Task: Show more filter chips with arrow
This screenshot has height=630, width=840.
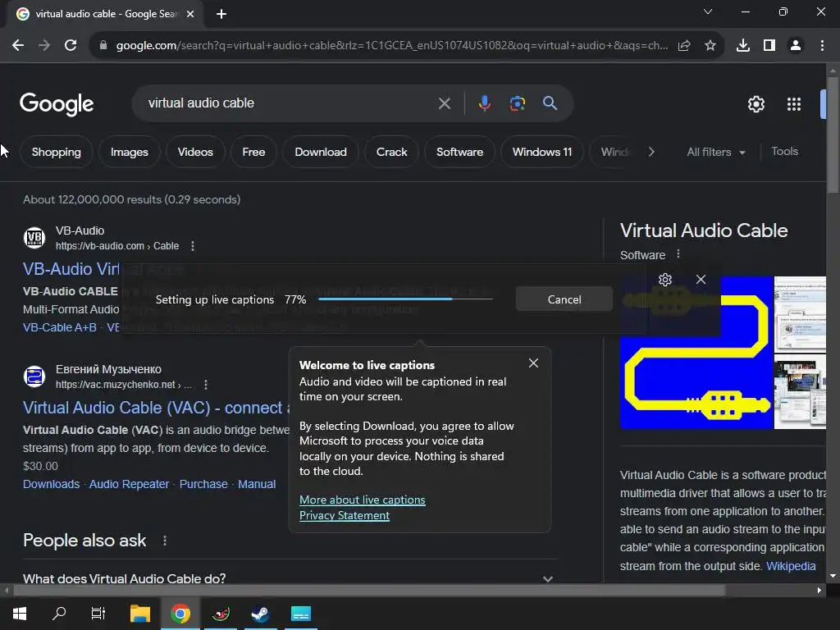Action: [651, 152]
